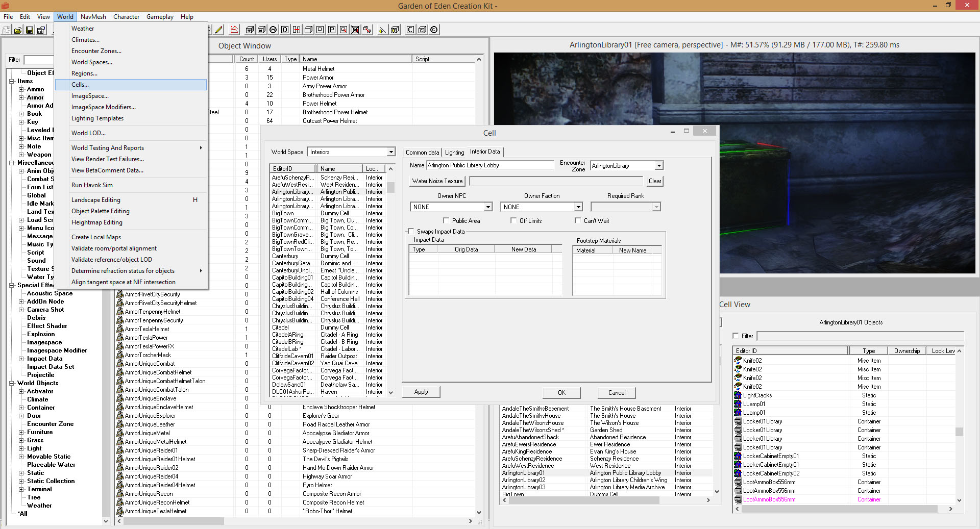Select Cells... in the World menu
Image resolution: width=980 pixels, height=529 pixels.
[131, 85]
